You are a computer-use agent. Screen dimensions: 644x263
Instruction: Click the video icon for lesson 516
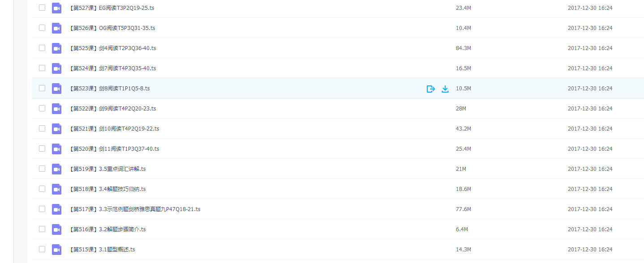click(56, 229)
